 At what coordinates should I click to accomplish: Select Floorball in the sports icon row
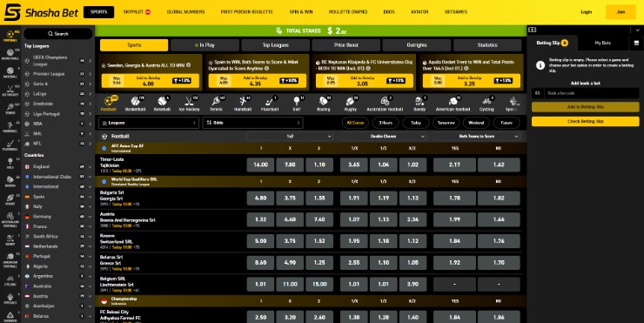coord(270,104)
